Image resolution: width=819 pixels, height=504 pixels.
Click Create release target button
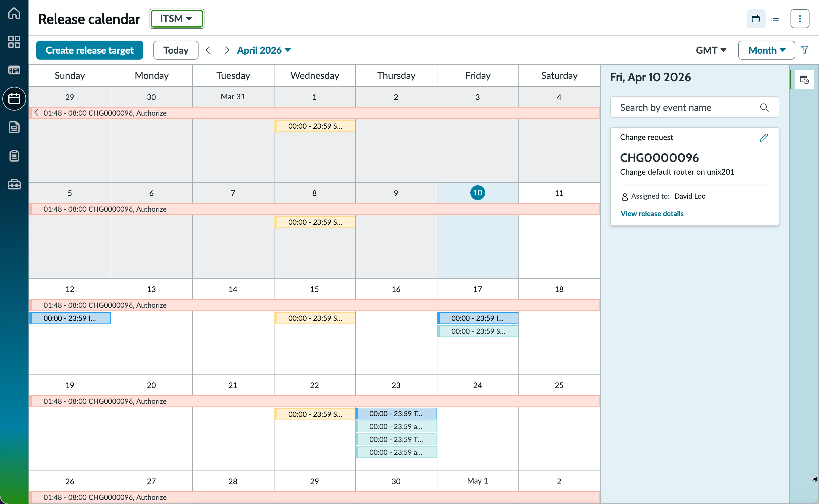coord(90,50)
